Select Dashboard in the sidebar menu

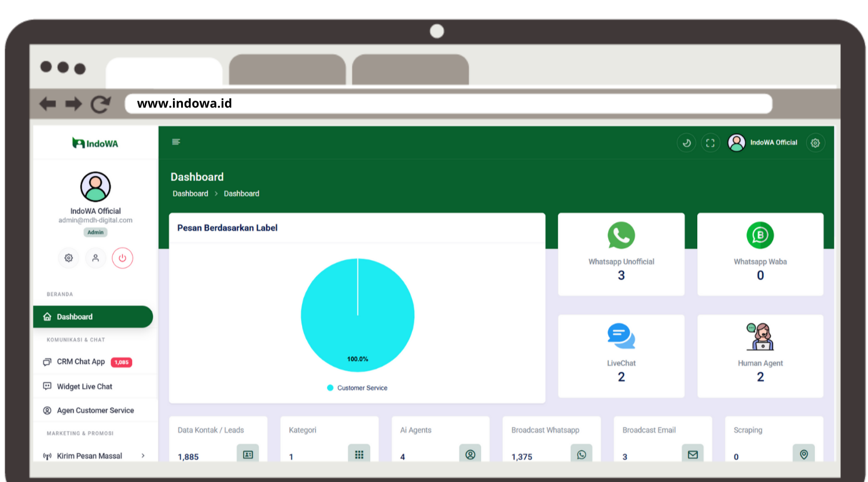pyautogui.click(x=93, y=317)
